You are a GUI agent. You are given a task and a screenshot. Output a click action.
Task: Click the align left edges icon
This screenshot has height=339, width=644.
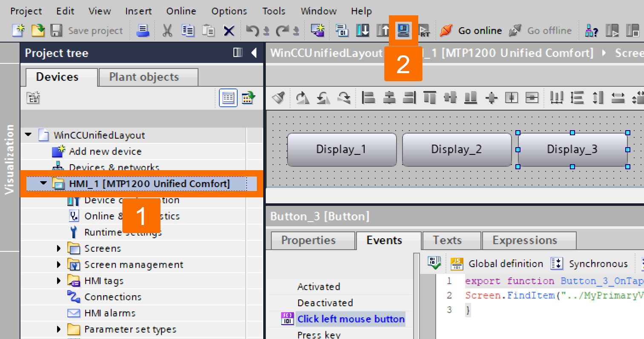click(368, 98)
